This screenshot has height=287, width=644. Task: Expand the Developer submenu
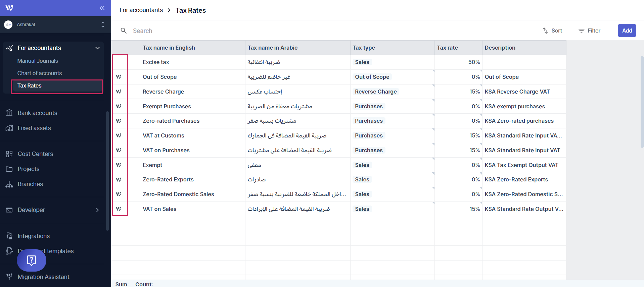(97, 210)
